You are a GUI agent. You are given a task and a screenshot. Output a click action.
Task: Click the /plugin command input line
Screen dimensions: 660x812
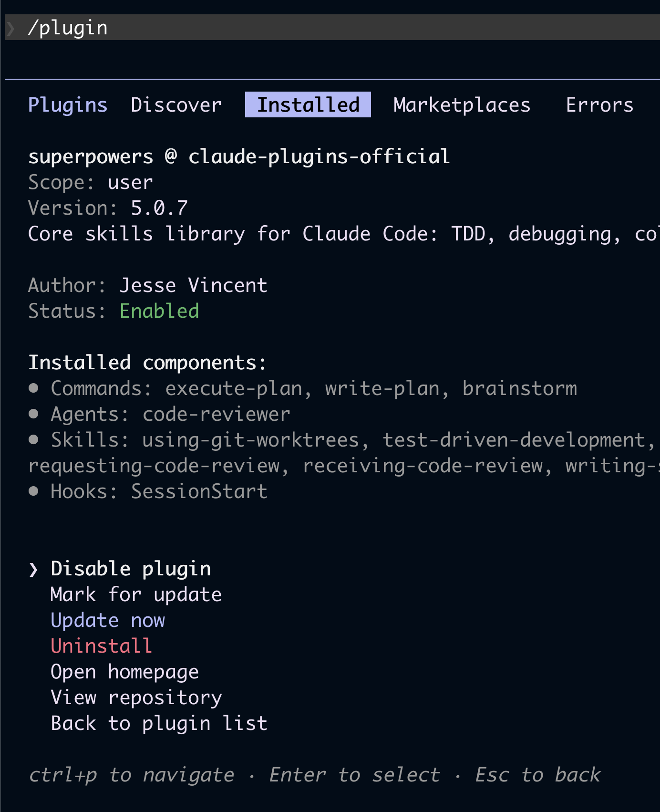tap(332, 27)
